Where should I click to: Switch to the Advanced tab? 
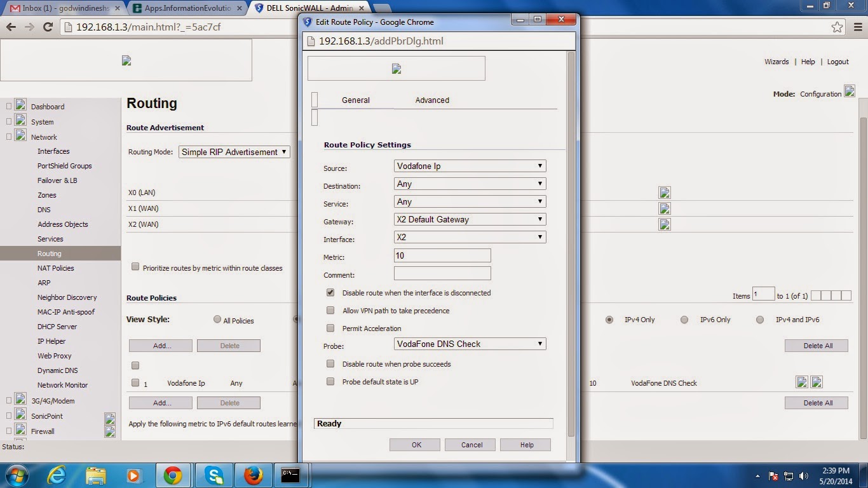pos(432,100)
